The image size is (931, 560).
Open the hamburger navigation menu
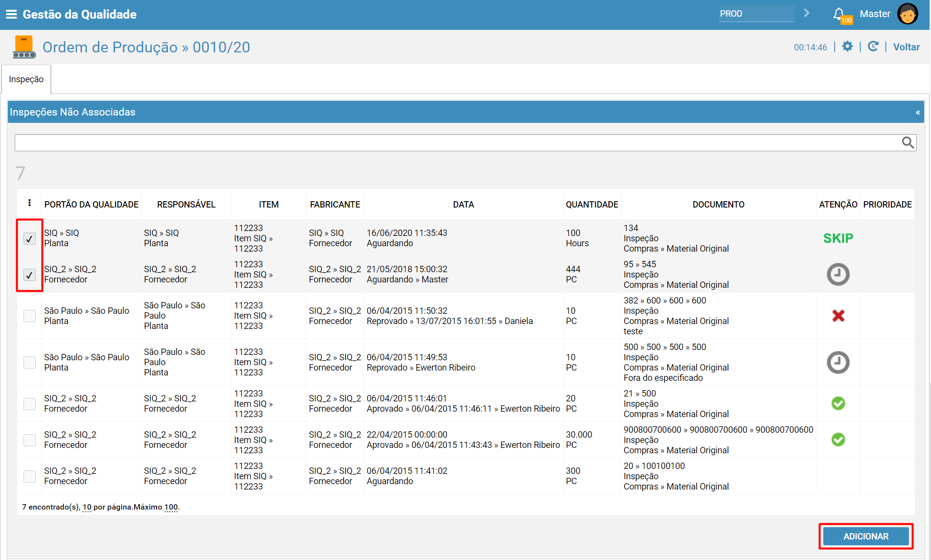[11, 14]
